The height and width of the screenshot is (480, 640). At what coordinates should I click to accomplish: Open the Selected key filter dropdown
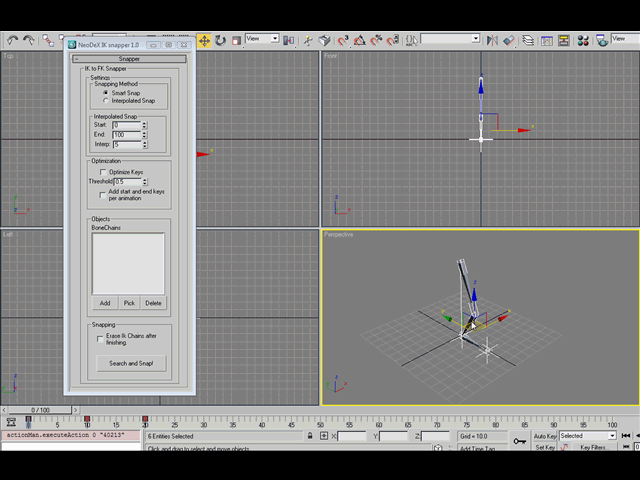(587, 436)
